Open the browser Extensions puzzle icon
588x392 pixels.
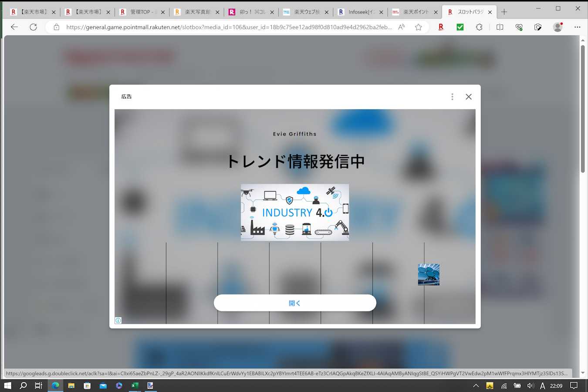click(479, 27)
